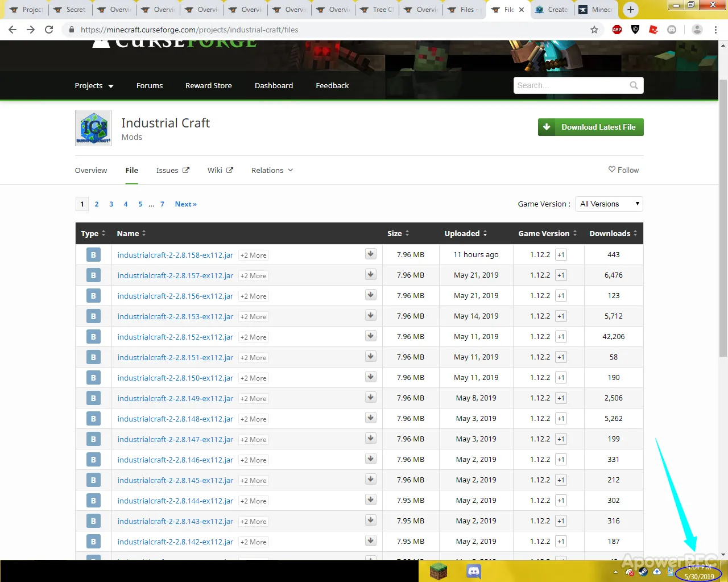Screen dimensions: 728x582
Task: Sort files by the Game Version column
Action: point(548,233)
